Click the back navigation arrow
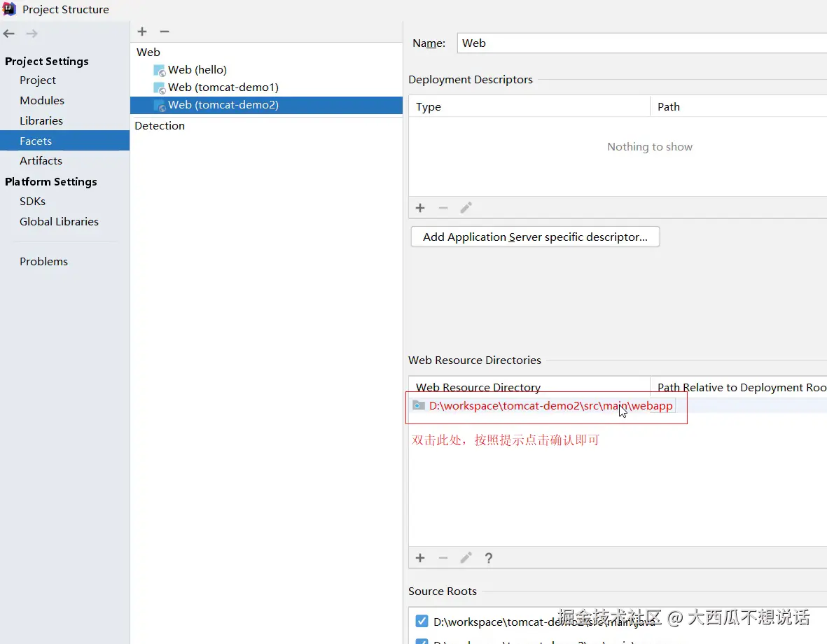The image size is (827, 644). click(x=9, y=34)
